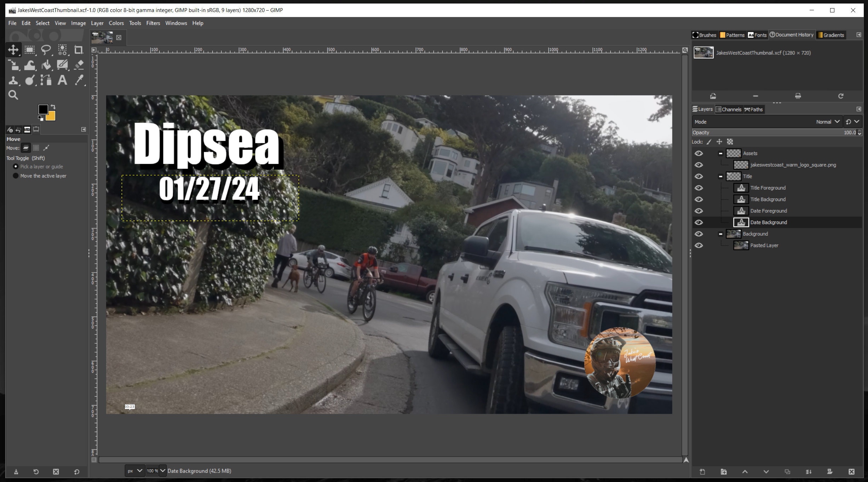Click the JakesWestCoastThumbnail.xcf document history entry
This screenshot has height=482, width=868.
coord(763,53)
